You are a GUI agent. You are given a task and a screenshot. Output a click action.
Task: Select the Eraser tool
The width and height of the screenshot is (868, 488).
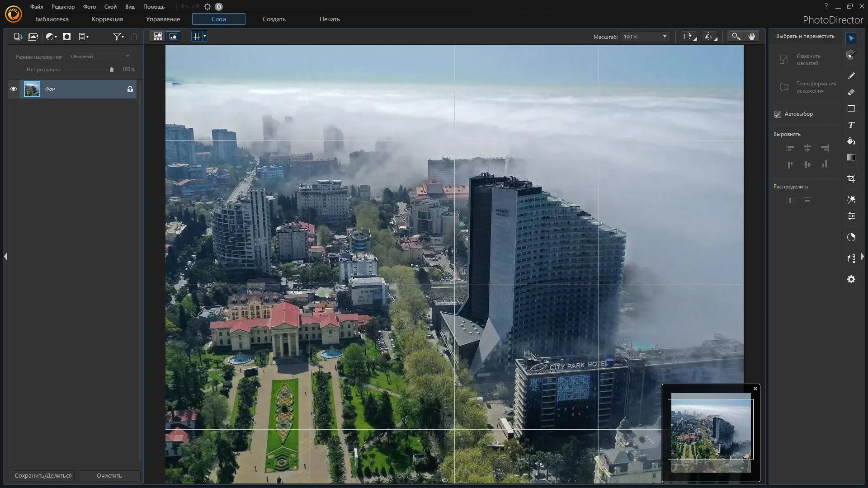[851, 92]
